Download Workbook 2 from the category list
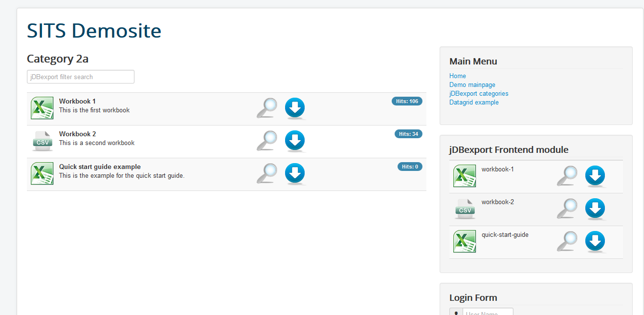This screenshot has width=644, height=315. pos(295,141)
